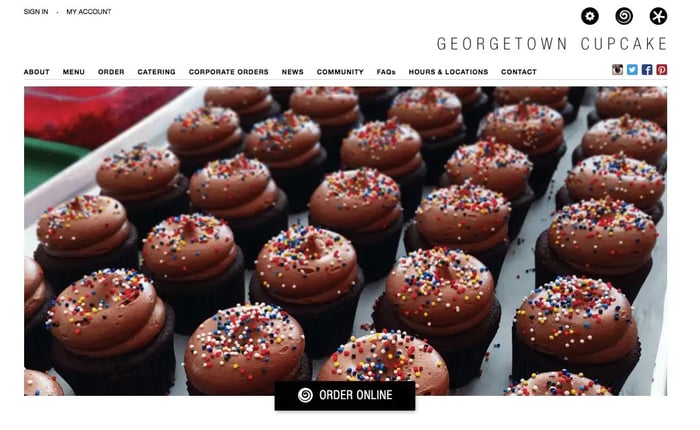Go to the Catering page
Image resolution: width=700 pixels, height=430 pixels.
156,72
